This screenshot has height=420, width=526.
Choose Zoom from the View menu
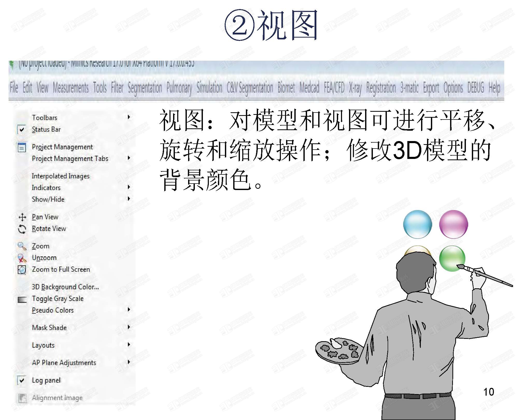(40, 246)
